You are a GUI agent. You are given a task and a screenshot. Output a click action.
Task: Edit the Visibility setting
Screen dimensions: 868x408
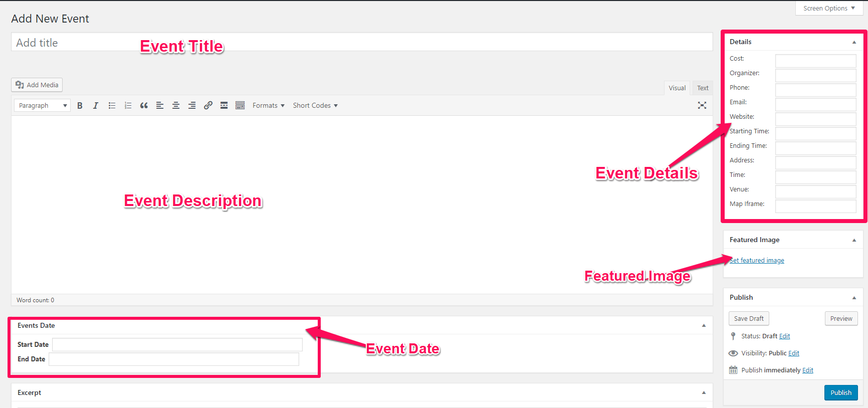[794, 353]
